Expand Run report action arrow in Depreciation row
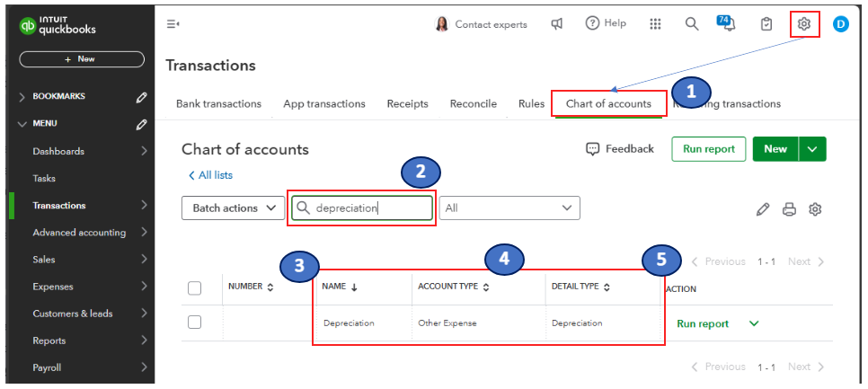The height and width of the screenshot is (389, 868). click(x=753, y=323)
